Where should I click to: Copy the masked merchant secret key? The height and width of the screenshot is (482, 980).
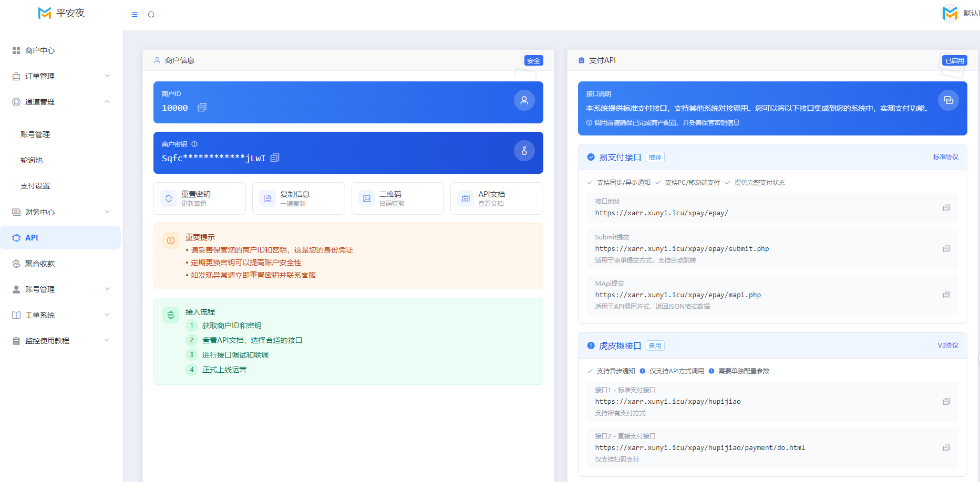click(275, 158)
